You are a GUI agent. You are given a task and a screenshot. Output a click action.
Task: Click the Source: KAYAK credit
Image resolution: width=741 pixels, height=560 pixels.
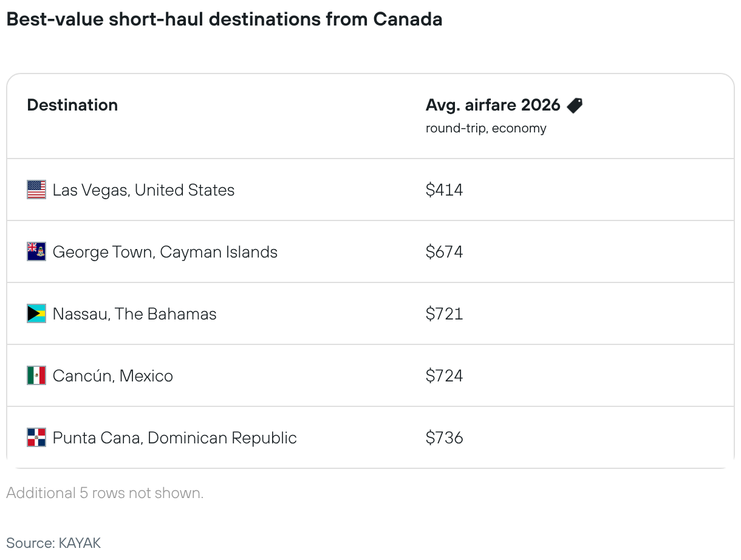[x=53, y=542]
